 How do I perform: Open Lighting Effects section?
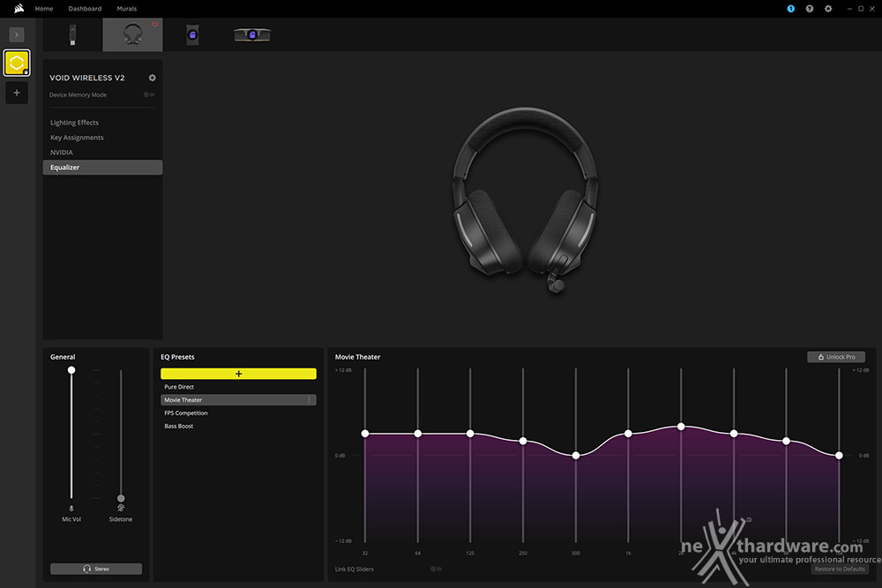(x=74, y=123)
